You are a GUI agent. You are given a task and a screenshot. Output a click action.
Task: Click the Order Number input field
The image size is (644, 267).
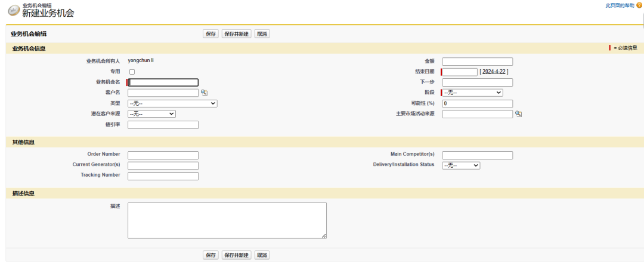coord(163,155)
